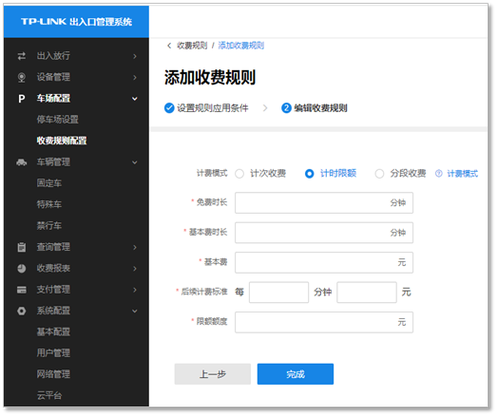Screen dimensions: 497x416
Task: Click the 后续计费标准 minutes input field
Action: pos(279,292)
